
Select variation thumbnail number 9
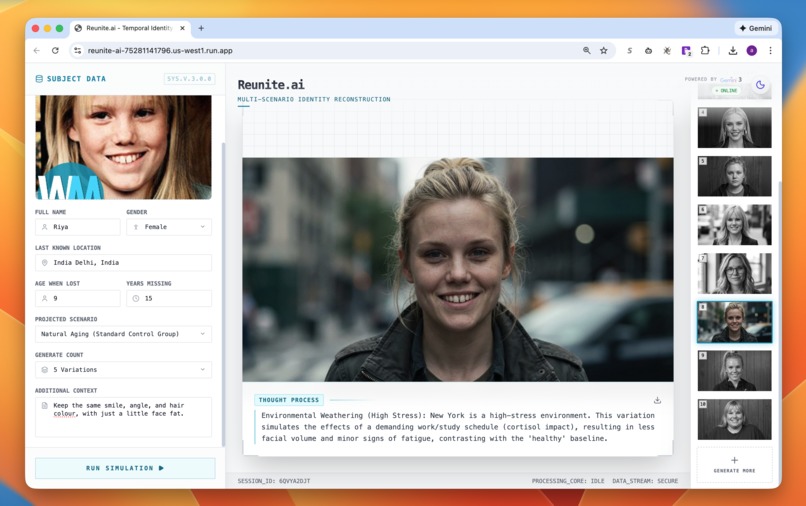tap(735, 371)
